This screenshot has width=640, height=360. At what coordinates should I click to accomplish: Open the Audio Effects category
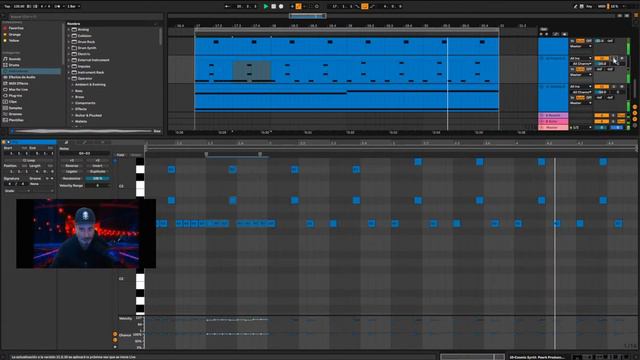[x=22, y=77]
